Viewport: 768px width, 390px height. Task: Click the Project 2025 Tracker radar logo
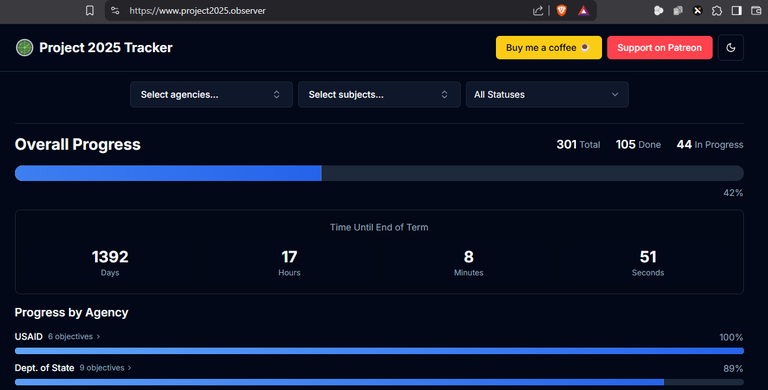24,48
